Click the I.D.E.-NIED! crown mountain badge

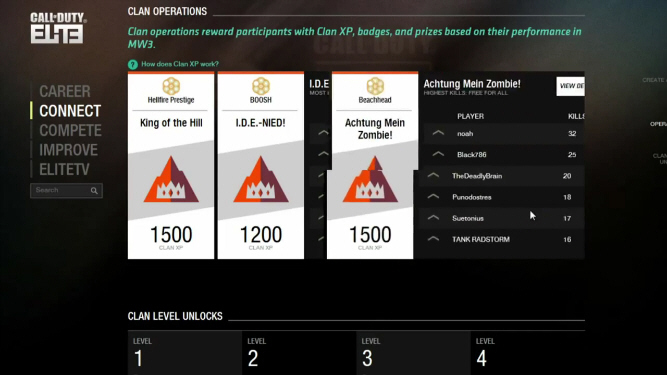point(261,179)
